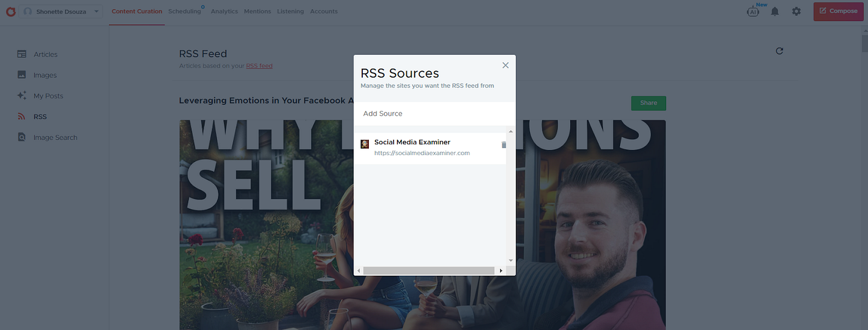
Task: Open Image Search in the sidebar
Action: click(x=55, y=137)
